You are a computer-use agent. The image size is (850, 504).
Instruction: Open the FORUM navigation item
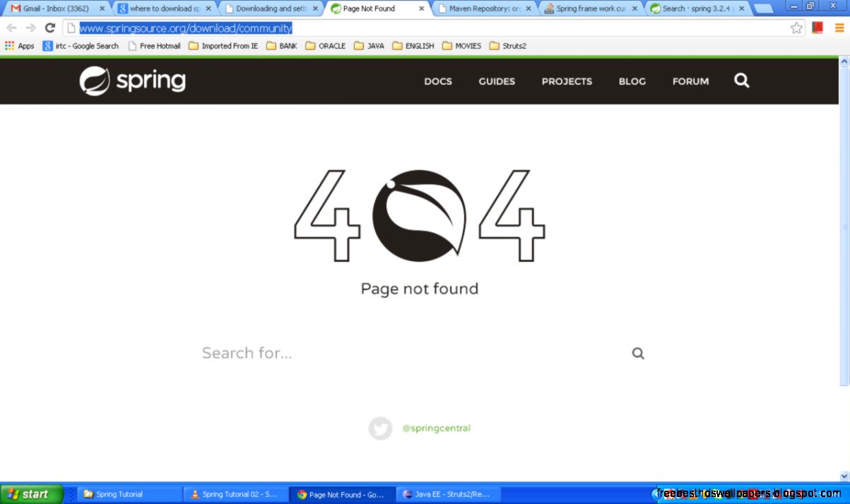690,81
